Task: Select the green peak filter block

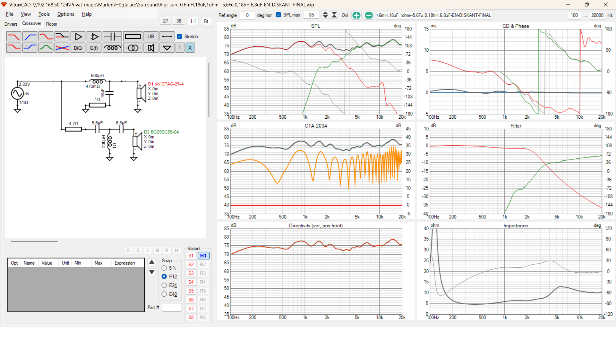Action: (46, 48)
